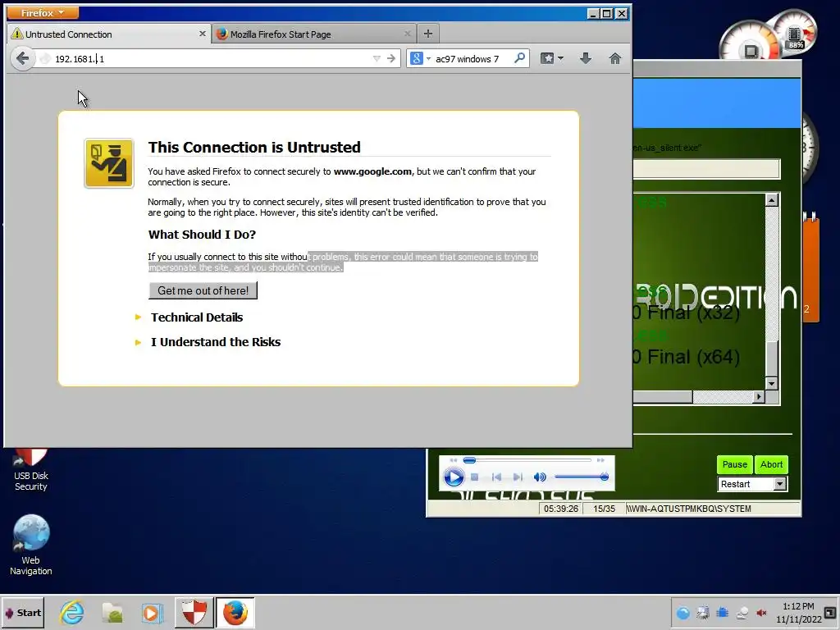Viewport: 840px width, 630px height.
Task: Click the muted volume tray icon
Action: pyautogui.click(x=761, y=613)
